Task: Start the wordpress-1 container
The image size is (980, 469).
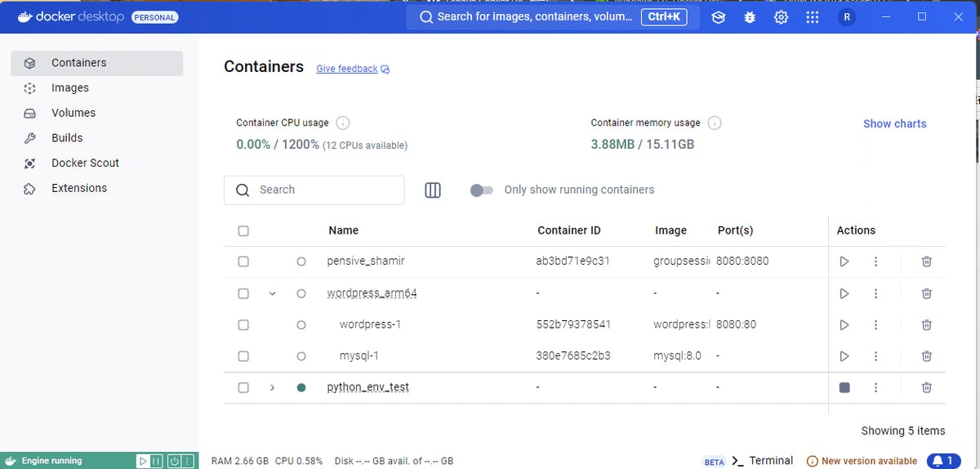Action: [844, 324]
